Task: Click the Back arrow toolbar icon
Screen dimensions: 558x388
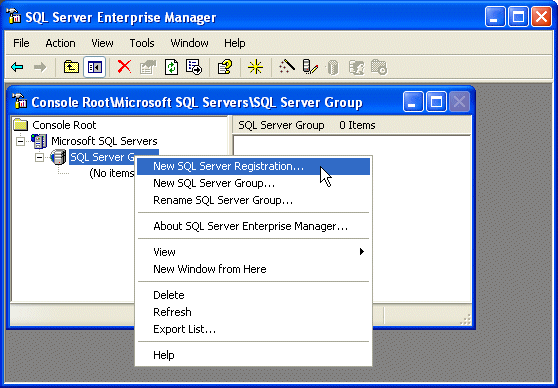Action: [x=17, y=67]
